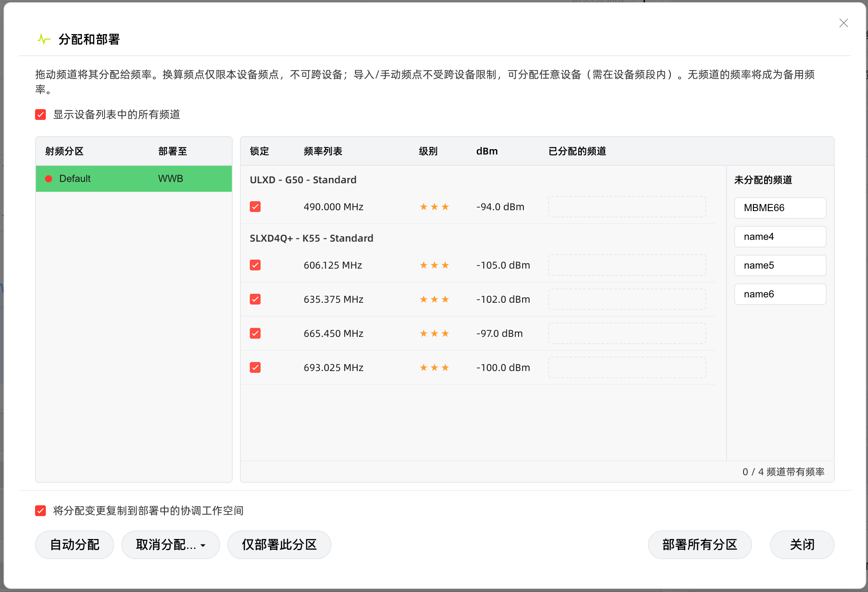868x592 pixels.
Task: Click the WWB deployment target text
Action: point(171,179)
